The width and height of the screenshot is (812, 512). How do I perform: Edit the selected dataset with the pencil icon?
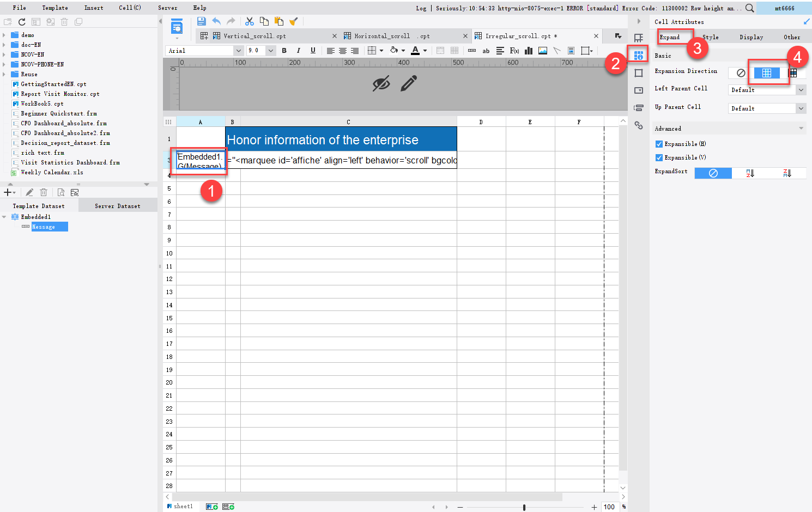point(29,192)
